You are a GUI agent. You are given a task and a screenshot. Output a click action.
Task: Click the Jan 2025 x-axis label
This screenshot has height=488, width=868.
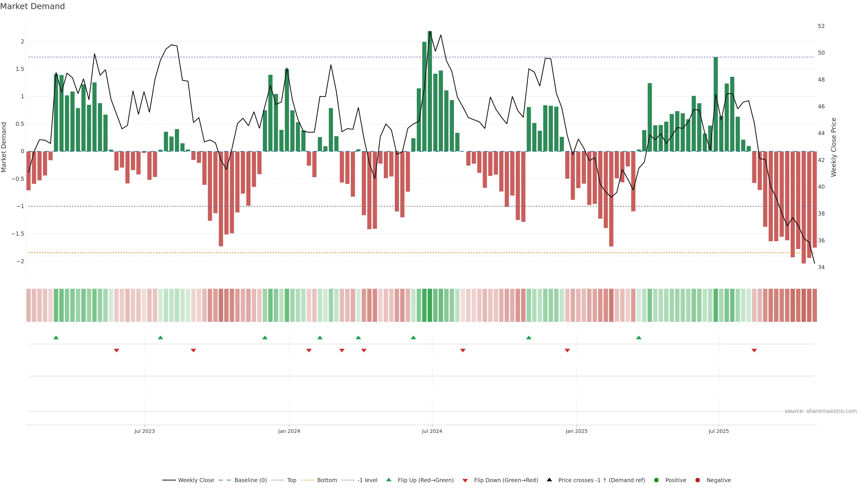[x=576, y=431]
